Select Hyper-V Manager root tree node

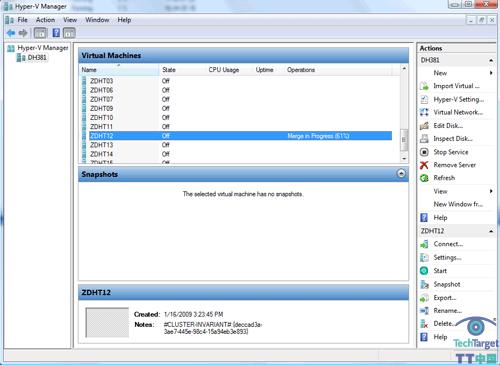43,48
